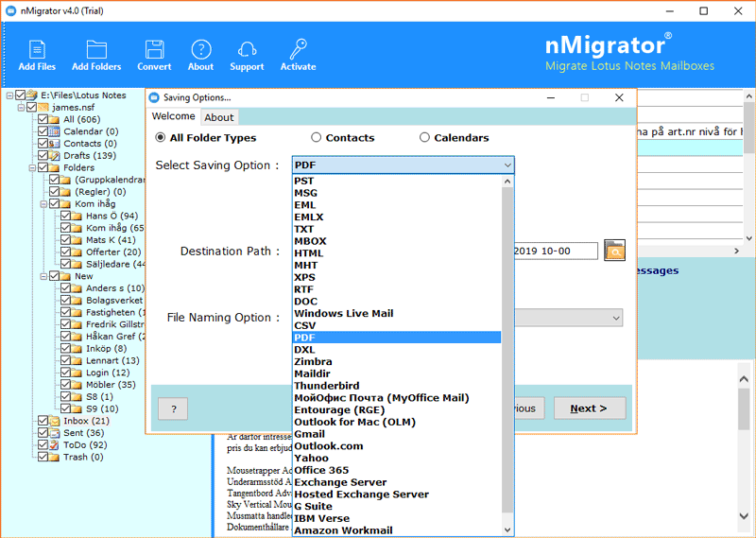Open the About question-mark icon in toolbar
This screenshot has height=538, width=756.
201,50
